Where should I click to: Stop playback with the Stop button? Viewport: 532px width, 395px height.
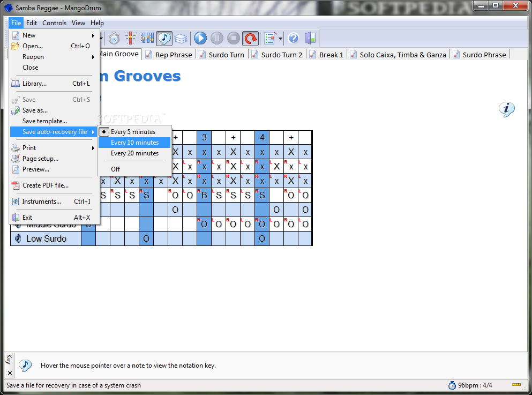click(x=234, y=39)
